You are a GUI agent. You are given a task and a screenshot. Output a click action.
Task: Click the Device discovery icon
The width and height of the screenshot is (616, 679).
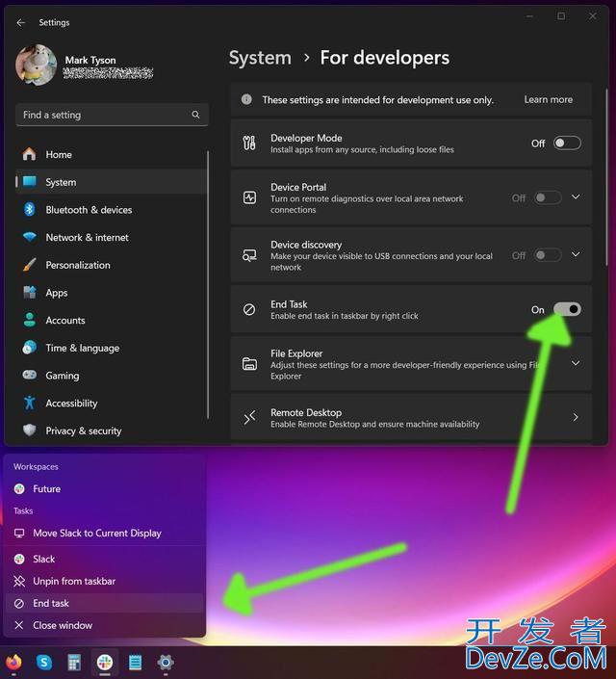[x=249, y=255]
